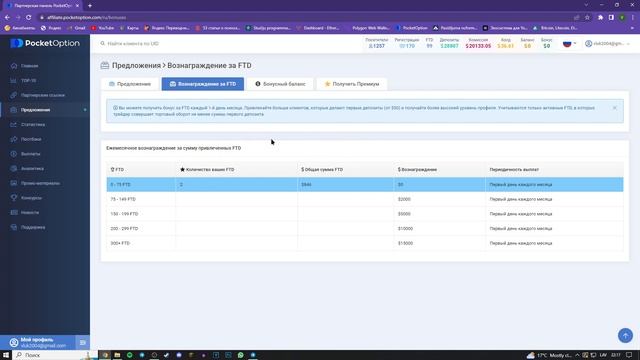Open Промо-материалы in the sidebar
Screen dimensions: 640x360
[40, 183]
